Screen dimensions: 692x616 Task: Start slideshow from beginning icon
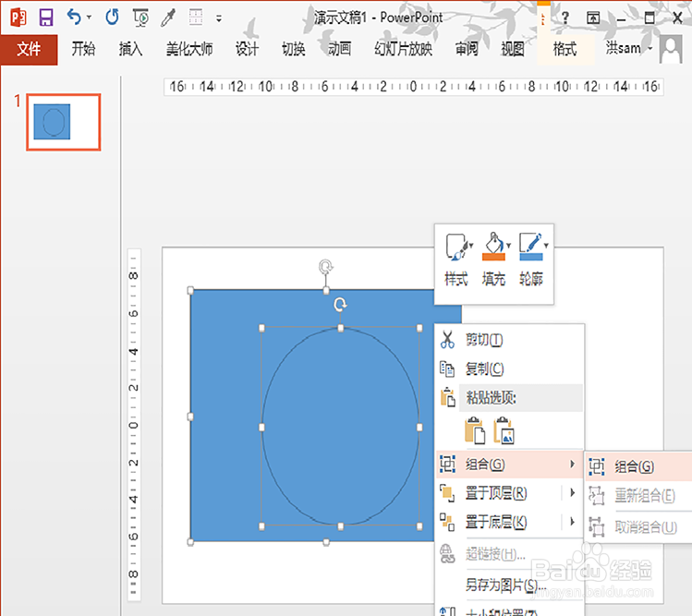pos(140,18)
